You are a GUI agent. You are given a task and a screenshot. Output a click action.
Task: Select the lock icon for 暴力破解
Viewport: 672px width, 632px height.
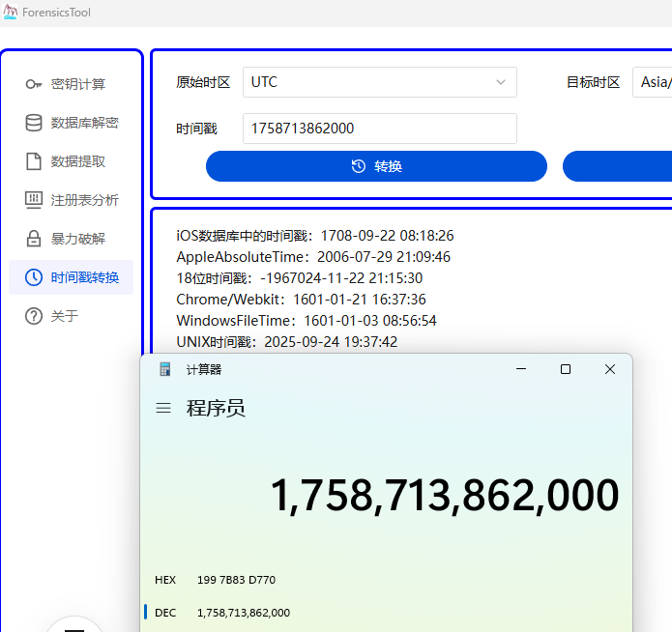tap(34, 239)
